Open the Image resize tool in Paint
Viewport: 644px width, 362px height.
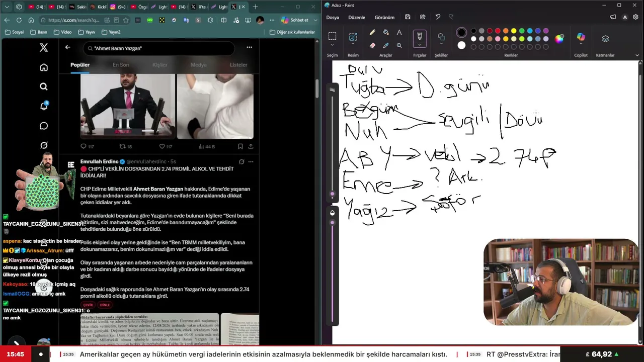[x=353, y=37]
